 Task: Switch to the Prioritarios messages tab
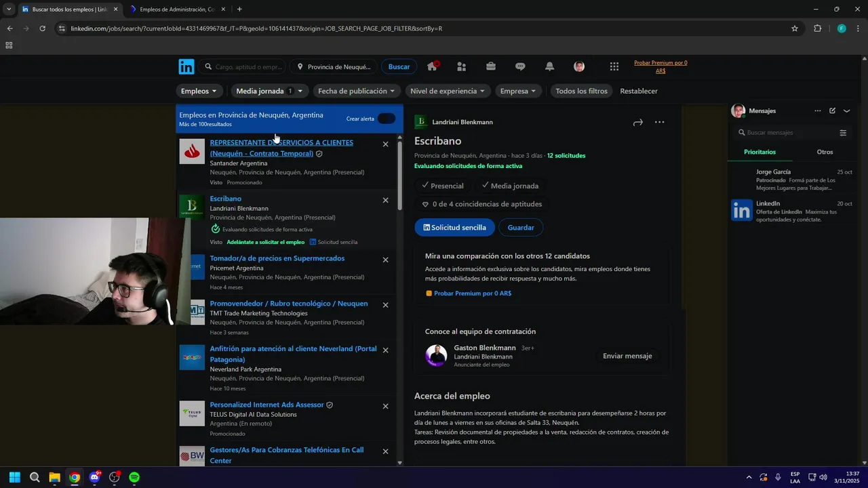click(x=759, y=152)
